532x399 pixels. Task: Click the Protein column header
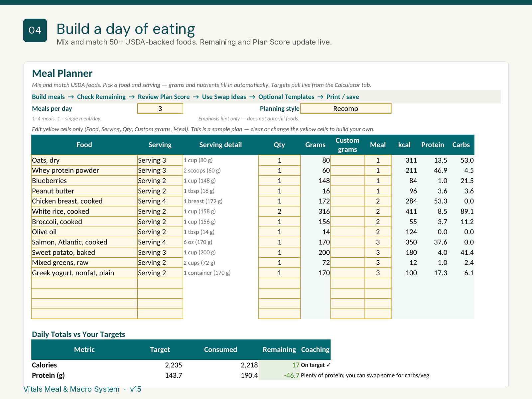coord(433,145)
